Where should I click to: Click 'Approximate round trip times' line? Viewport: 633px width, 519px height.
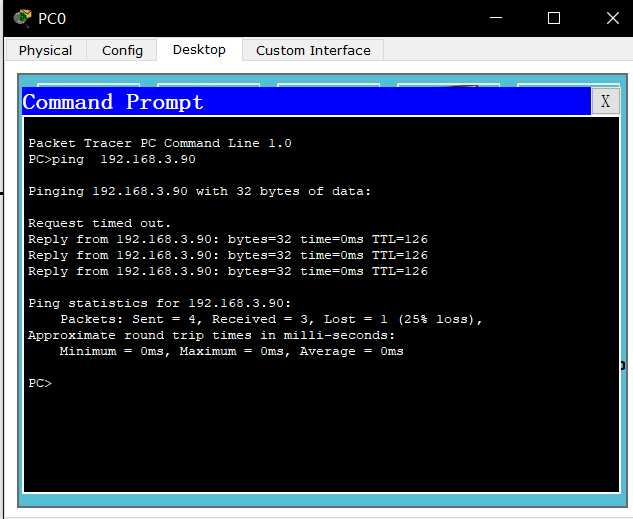(x=212, y=335)
